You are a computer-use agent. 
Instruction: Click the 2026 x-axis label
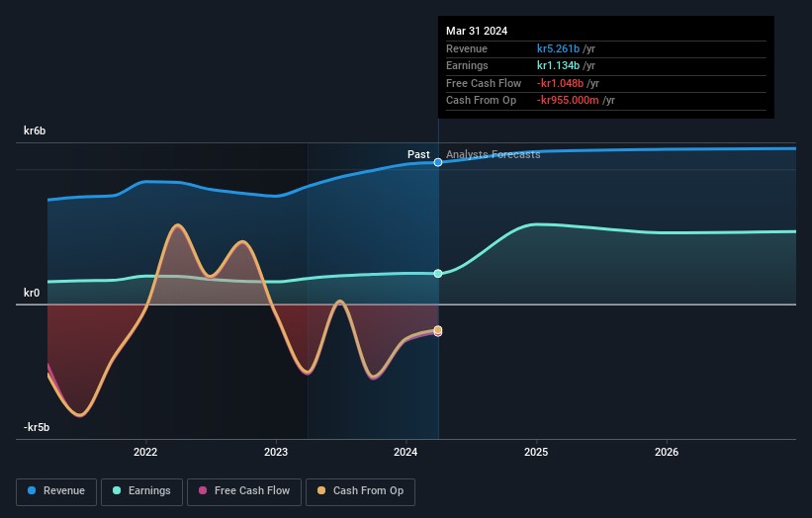[x=667, y=452]
